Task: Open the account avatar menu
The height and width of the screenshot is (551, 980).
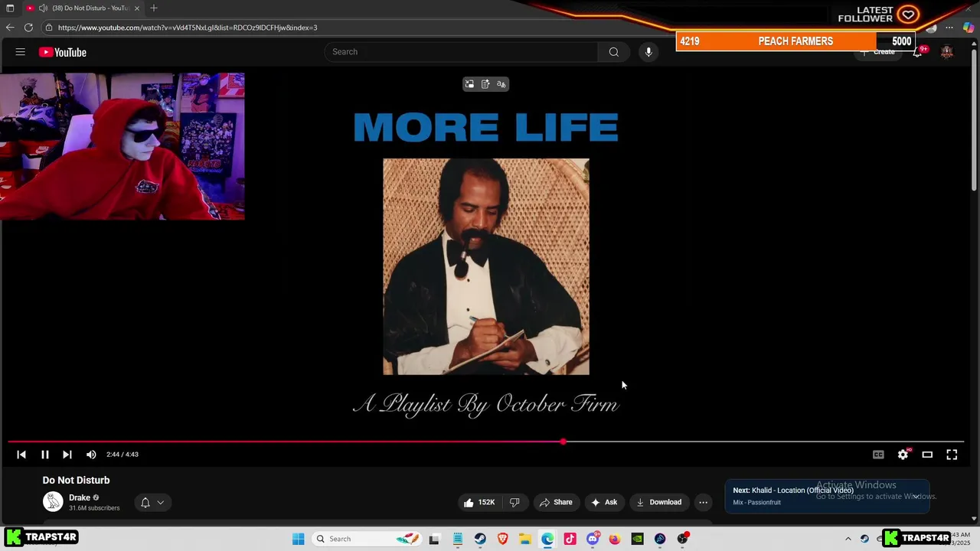Action: pos(947,52)
